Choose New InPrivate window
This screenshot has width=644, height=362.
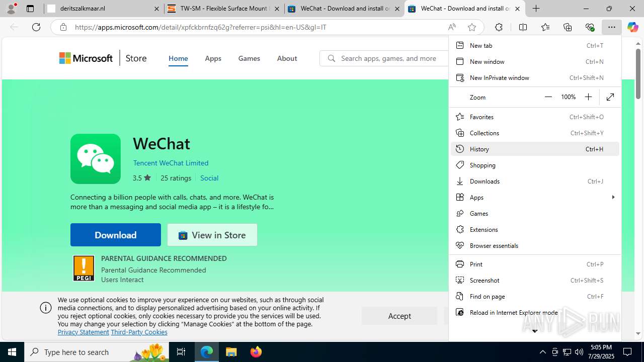pyautogui.click(x=535, y=77)
